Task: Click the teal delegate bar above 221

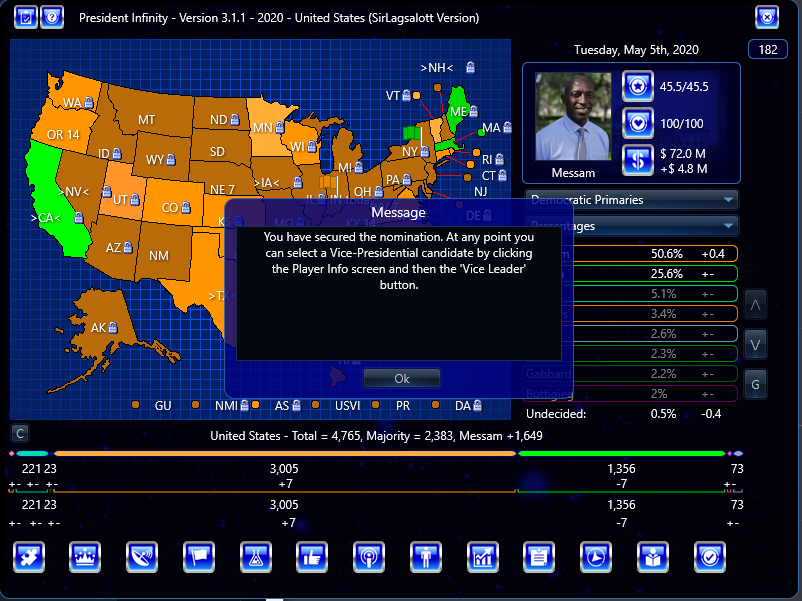Action: coord(32,453)
